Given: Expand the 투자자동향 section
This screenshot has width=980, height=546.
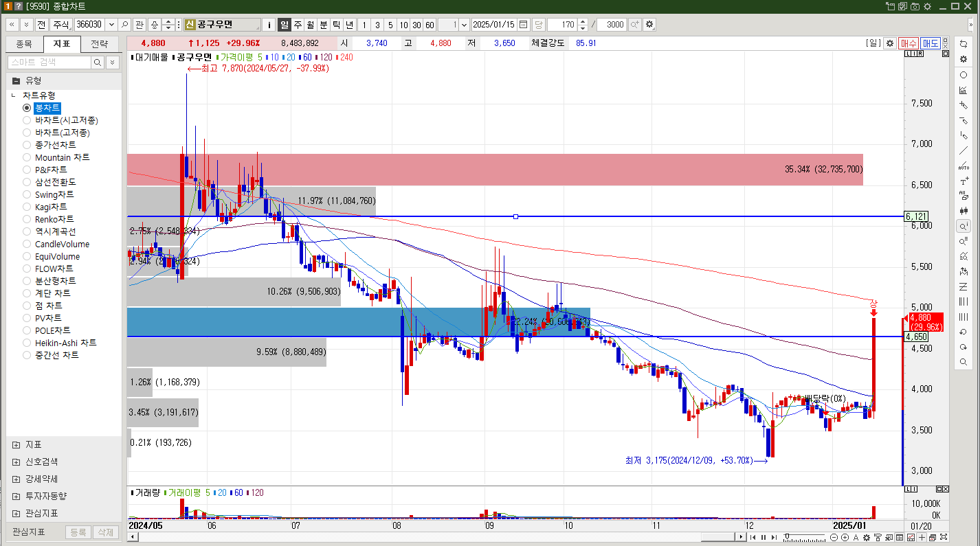Looking at the screenshot, I should [x=16, y=496].
